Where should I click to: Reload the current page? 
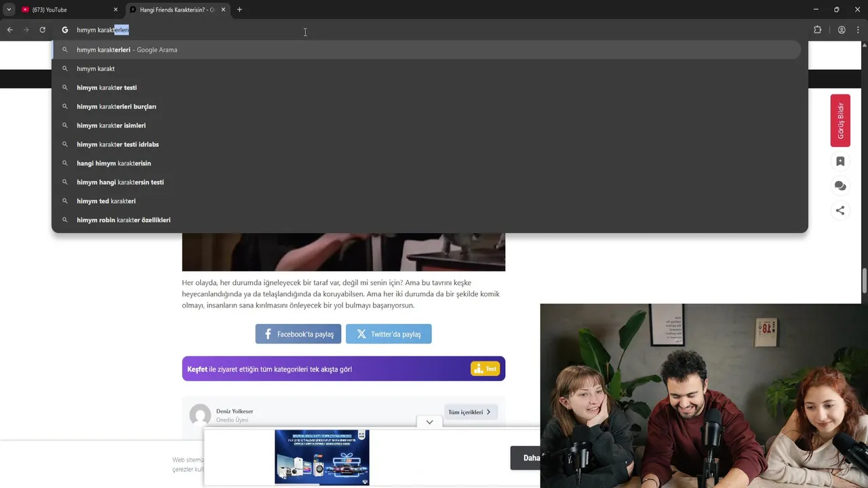point(42,30)
